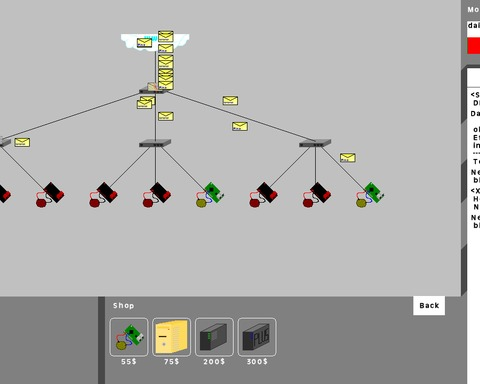Click envelope between router and middle switch

[166, 116]
